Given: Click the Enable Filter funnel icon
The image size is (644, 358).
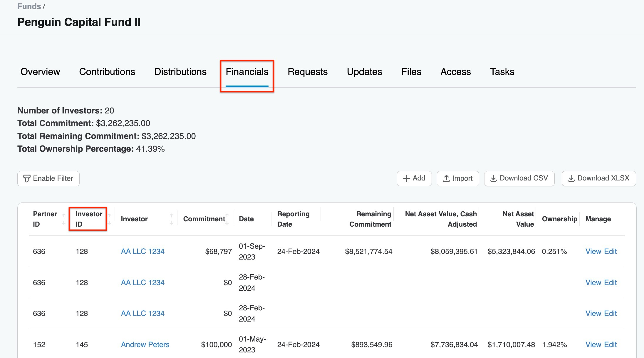Looking at the screenshot, I should click(27, 178).
